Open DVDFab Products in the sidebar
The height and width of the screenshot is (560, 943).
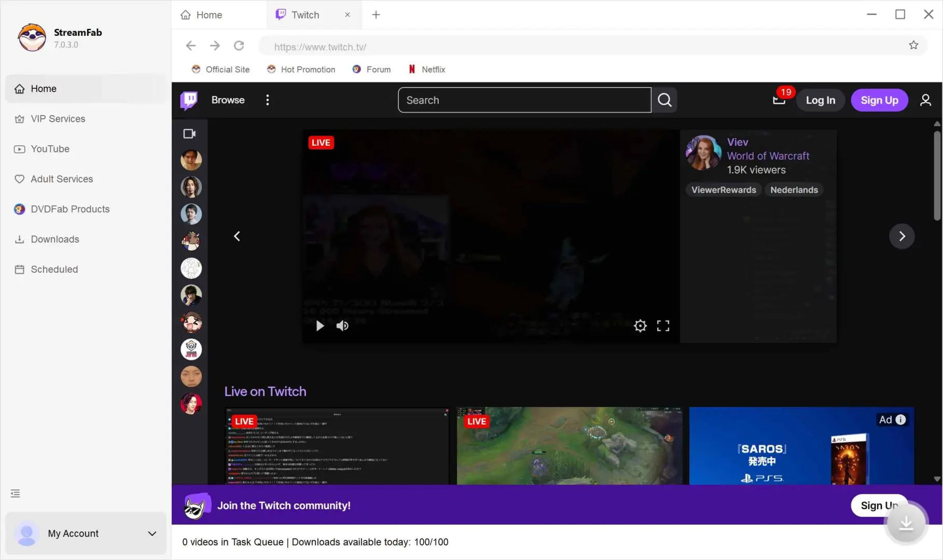[x=86, y=209]
